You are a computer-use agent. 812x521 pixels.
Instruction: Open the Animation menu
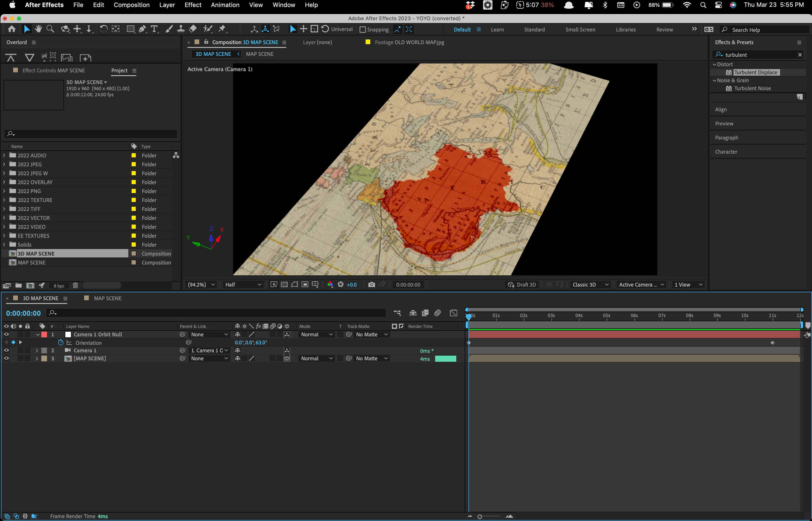(x=225, y=5)
